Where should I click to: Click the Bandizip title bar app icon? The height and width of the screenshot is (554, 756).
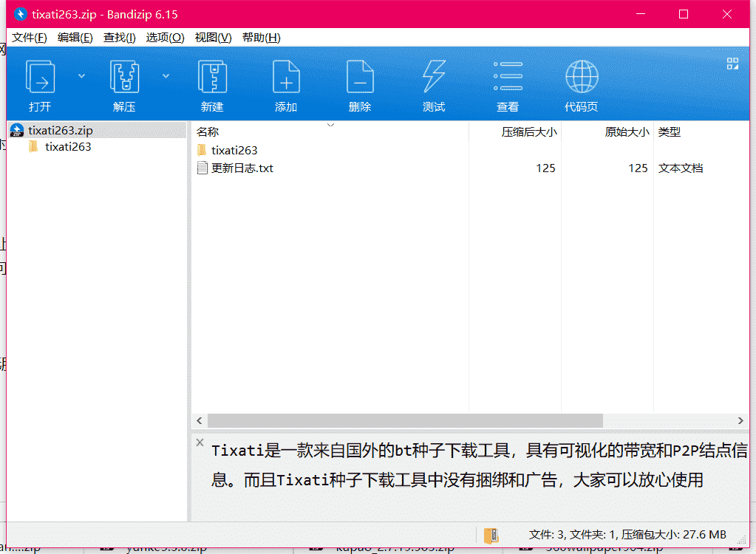(x=20, y=15)
